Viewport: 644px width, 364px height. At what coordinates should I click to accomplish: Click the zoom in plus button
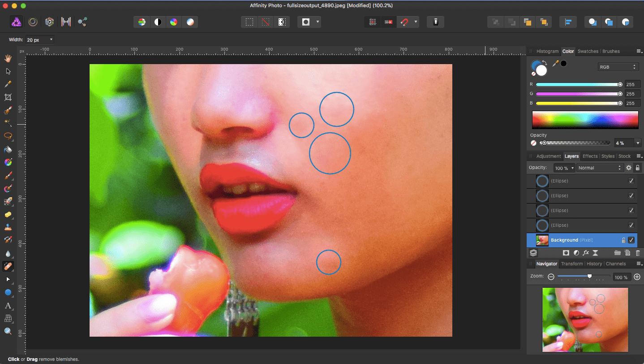coord(637,277)
